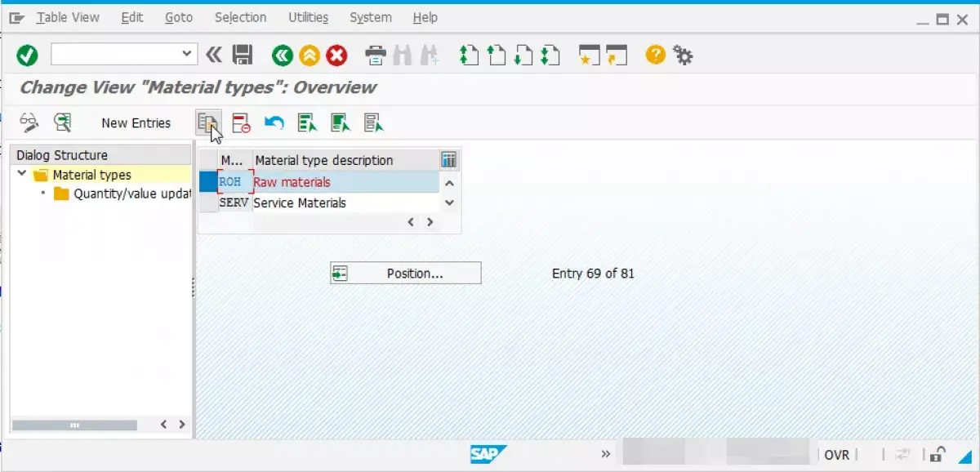Click the table's scroll up arrow
Viewport: 980px width, 472px height.
pos(448,182)
